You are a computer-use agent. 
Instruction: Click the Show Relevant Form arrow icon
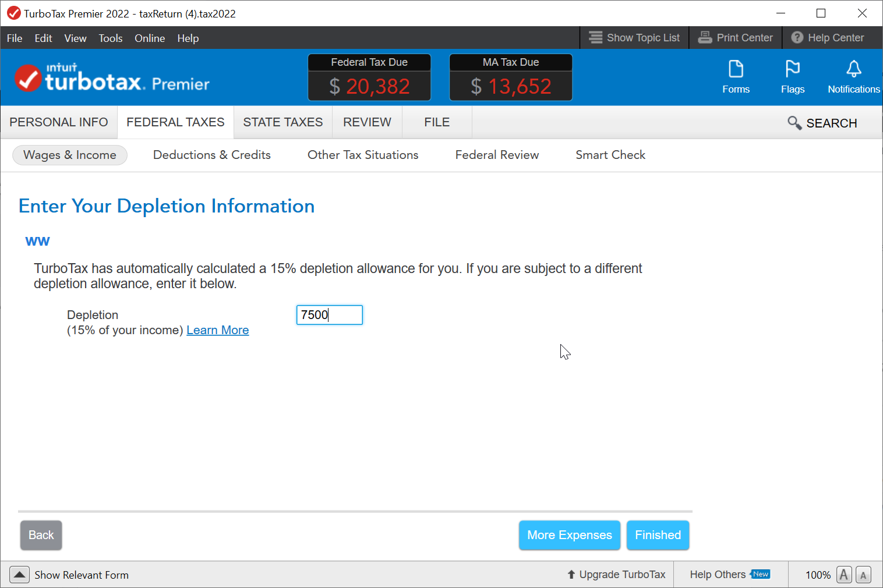tap(19, 575)
